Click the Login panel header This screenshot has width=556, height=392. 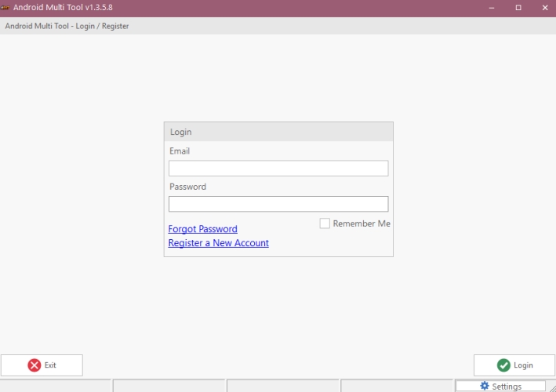[x=278, y=132]
